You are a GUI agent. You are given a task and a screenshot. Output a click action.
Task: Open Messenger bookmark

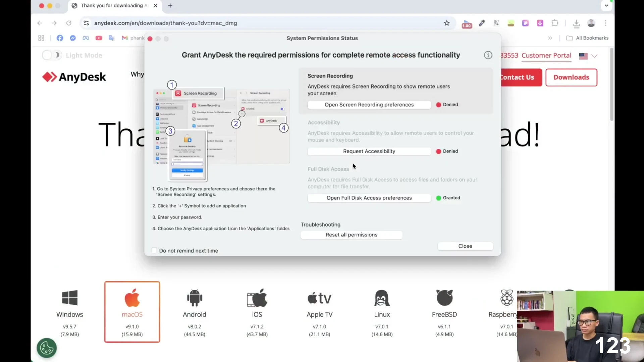tap(73, 38)
